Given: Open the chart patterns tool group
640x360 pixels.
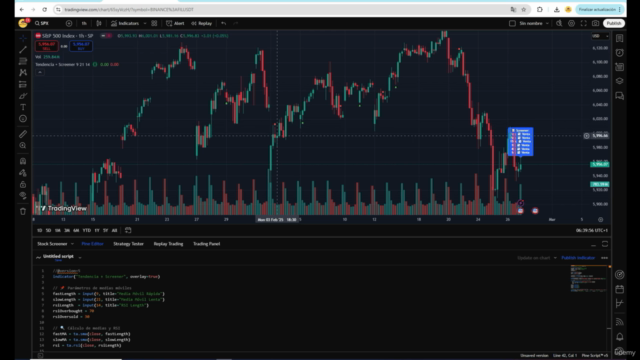Looking at the screenshot, I should tap(23, 73).
